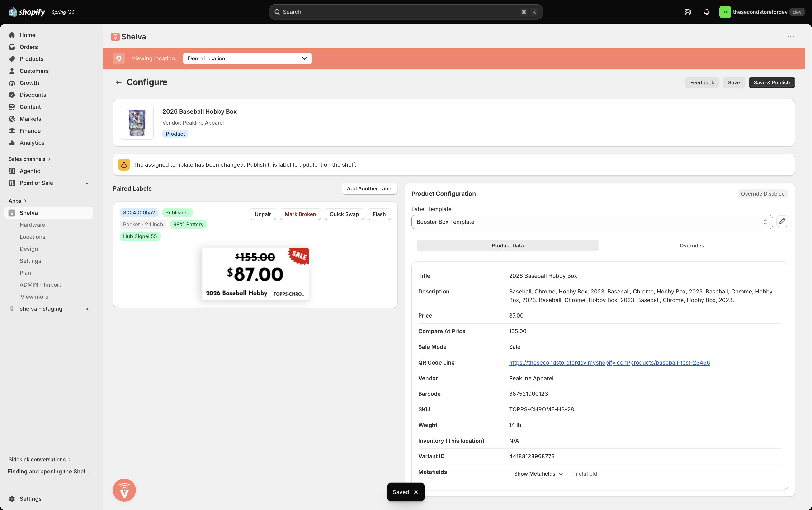
Task: Unpair the label 8004000552
Action: (262, 214)
